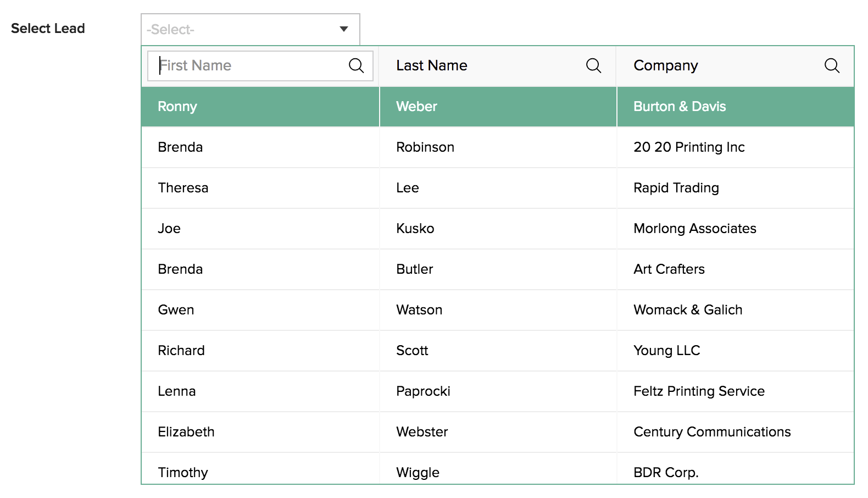Click last name Butler
Screen dimensions: 868x498
415,269
